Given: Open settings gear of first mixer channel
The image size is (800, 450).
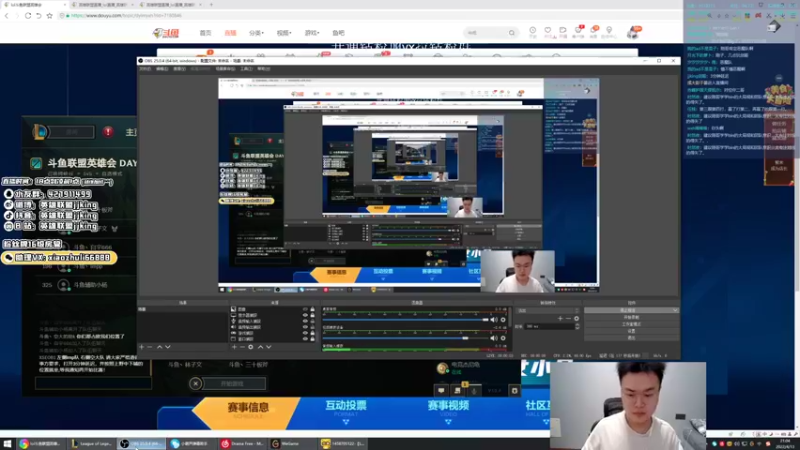Looking at the screenshot, I should 503,320.
